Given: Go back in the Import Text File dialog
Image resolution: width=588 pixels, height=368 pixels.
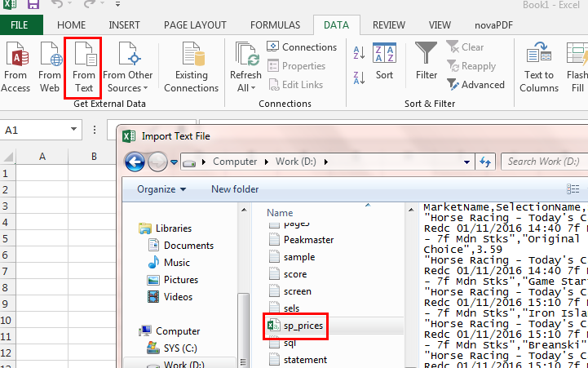Looking at the screenshot, I should (135, 162).
